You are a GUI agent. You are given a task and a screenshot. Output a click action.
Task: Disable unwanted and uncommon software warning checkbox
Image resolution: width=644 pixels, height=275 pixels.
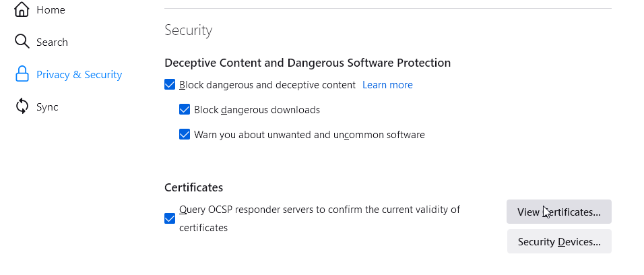tap(185, 134)
